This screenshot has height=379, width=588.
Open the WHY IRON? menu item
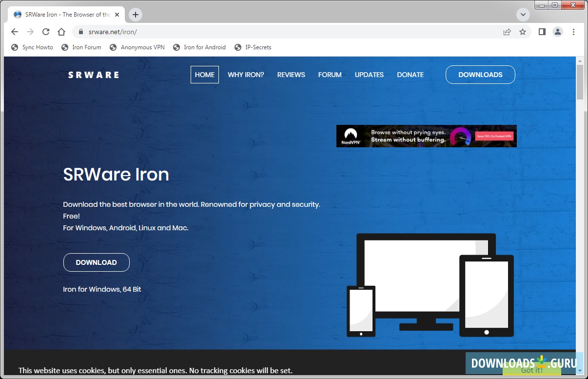click(x=246, y=75)
